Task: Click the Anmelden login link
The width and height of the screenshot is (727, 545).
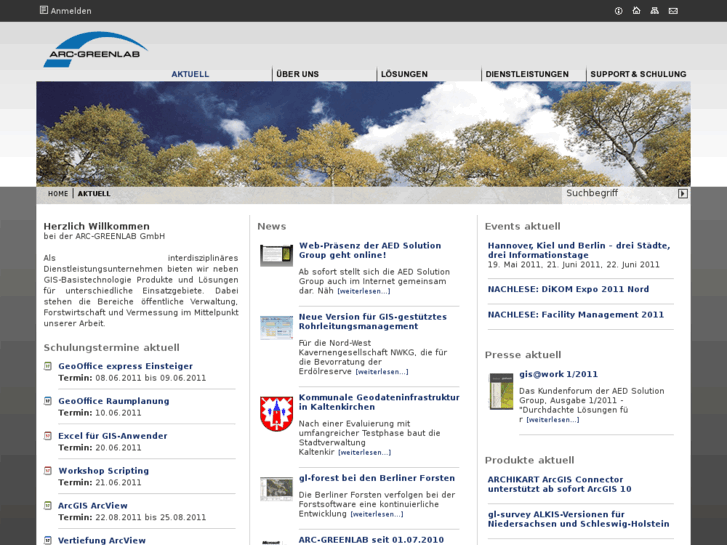Action: [71, 11]
